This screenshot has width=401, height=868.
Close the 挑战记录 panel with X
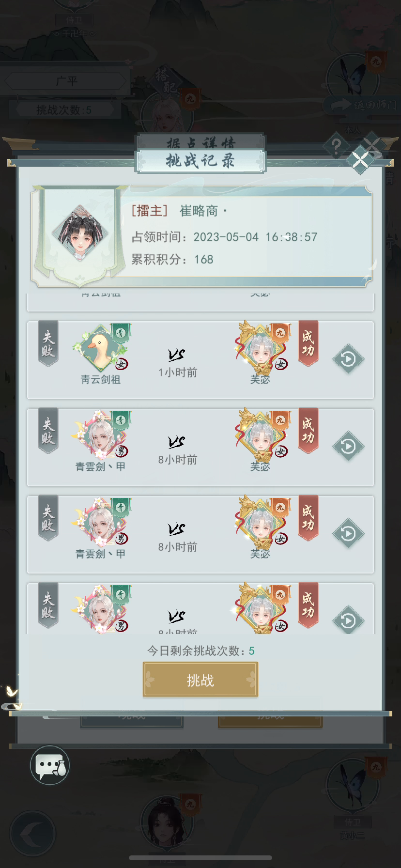click(x=360, y=160)
